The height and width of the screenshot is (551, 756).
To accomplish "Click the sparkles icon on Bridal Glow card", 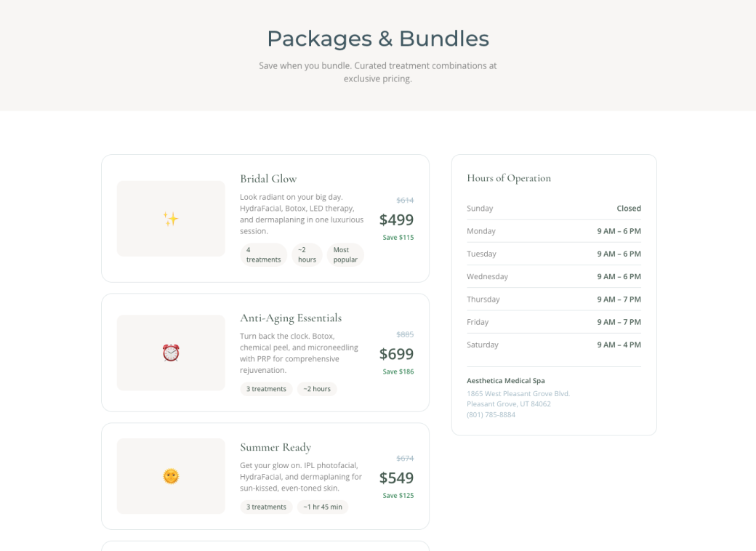I will (x=171, y=219).
